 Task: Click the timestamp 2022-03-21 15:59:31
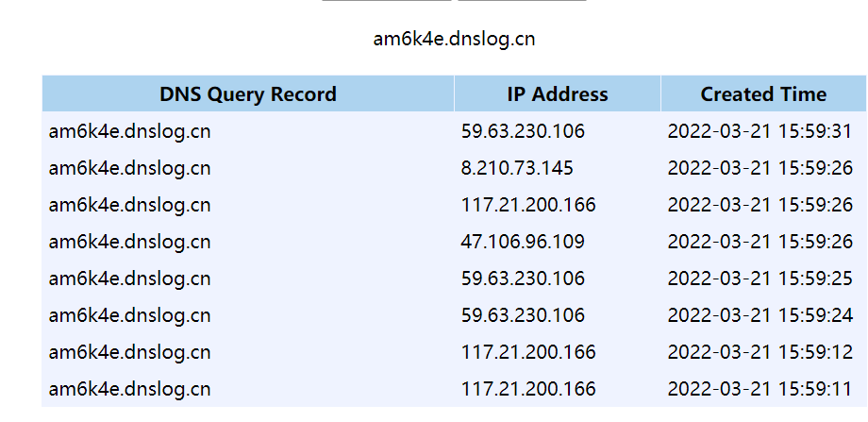(x=759, y=131)
